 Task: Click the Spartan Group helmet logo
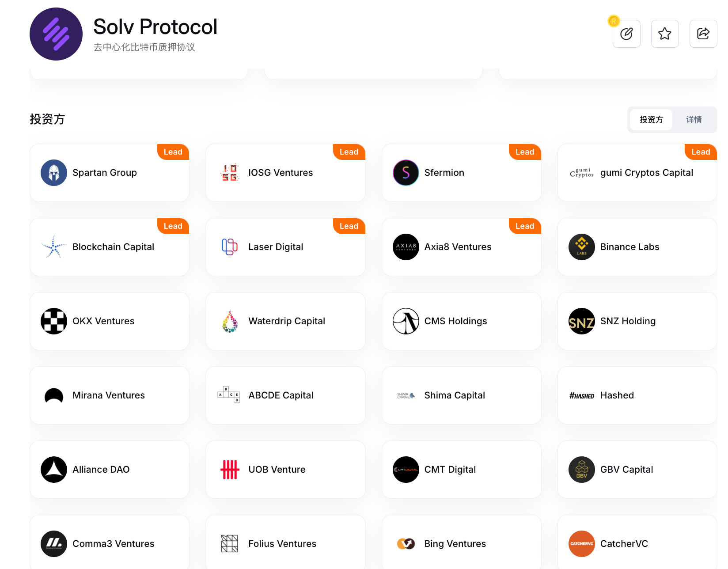pos(54,173)
